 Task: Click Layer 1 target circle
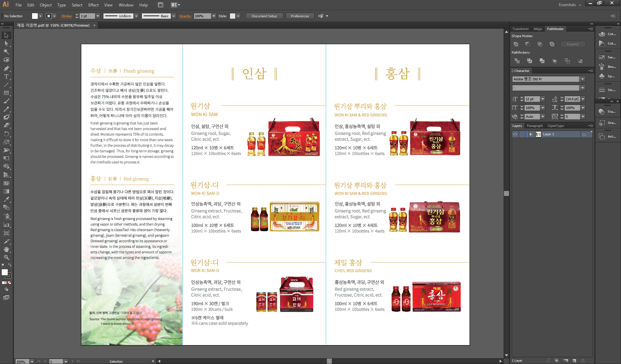[584, 134]
